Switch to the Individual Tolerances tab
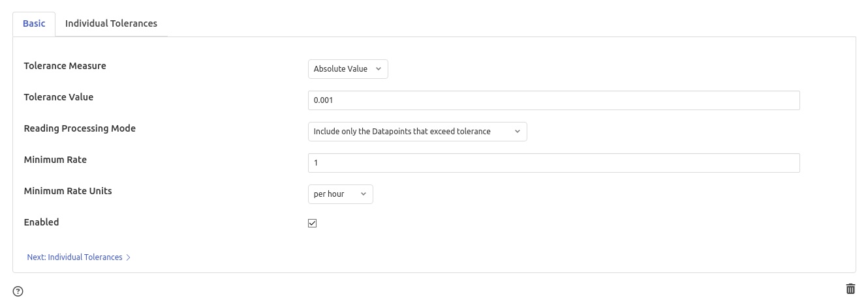Image resolution: width=868 pixels, height=305 pixels. [111, 23]
